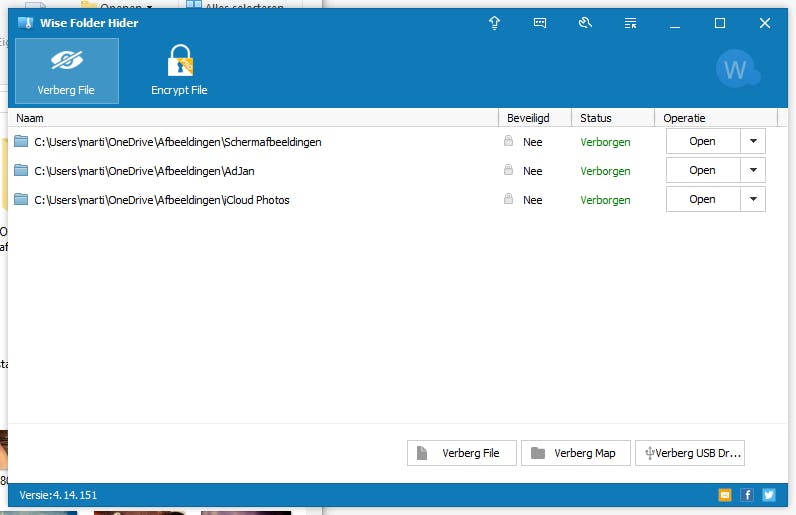The width and height of the screenshot is (796, 515).
Task: Click lock icon in Schermafbeeldingen row
Action: coord(508,141)
